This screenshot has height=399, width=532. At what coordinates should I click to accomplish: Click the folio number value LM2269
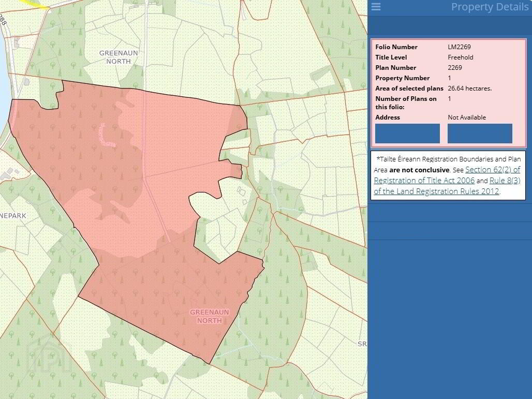(x=459, y=47)
